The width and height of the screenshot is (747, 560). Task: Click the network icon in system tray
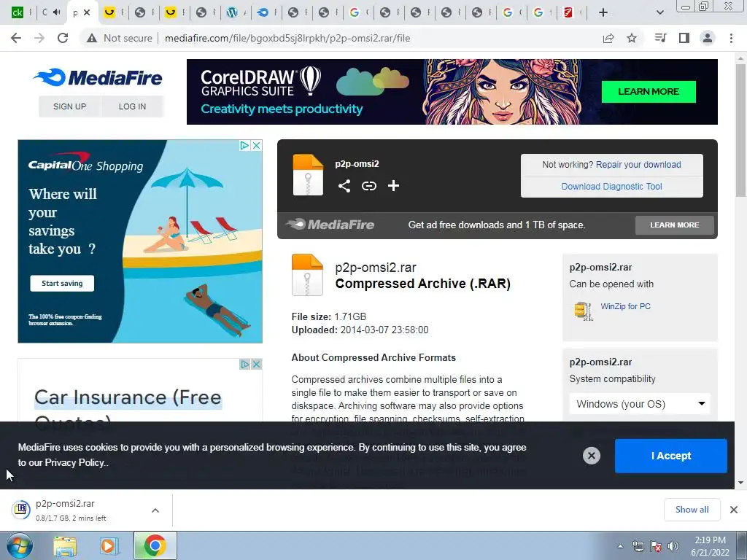point(638,546)
